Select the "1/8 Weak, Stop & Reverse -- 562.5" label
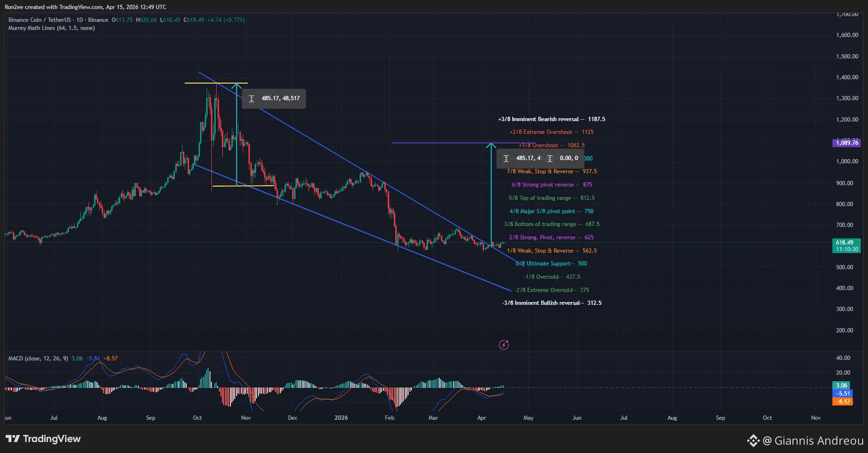Image resolution: width=868 pixels, height=453 pixels. (x=552, y=251)
